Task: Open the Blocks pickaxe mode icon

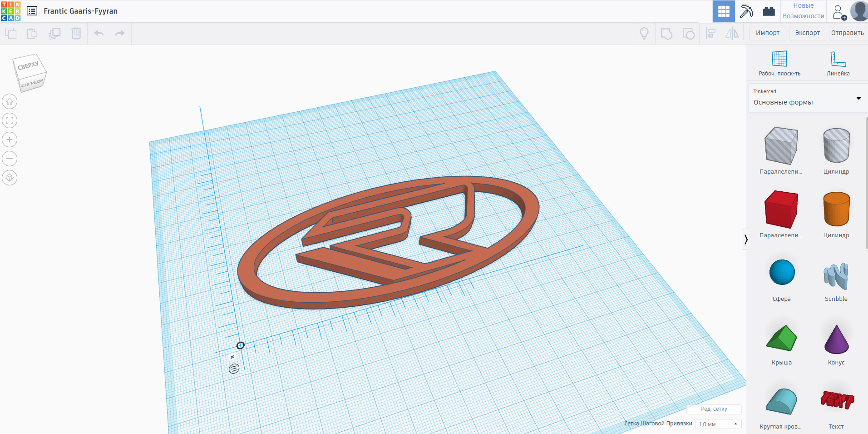Action: tap(746, 11)
